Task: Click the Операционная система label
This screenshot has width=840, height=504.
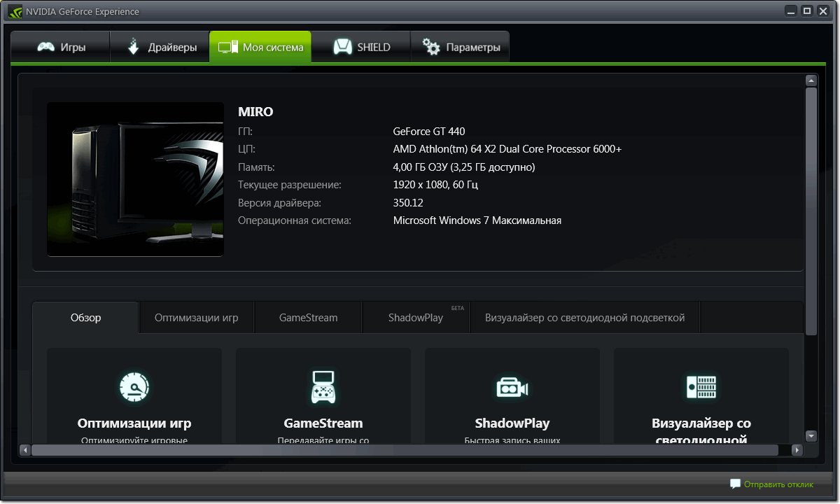Action: [294, 220]
